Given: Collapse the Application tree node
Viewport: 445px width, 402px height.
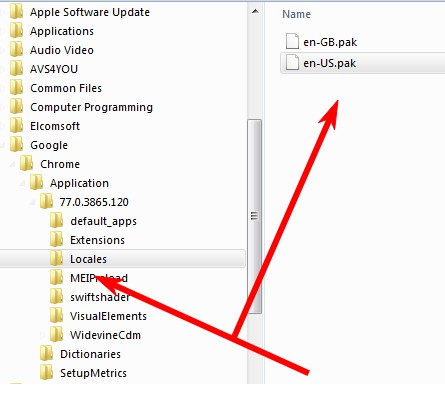Looking at the screenshot, I should [22, 183].
